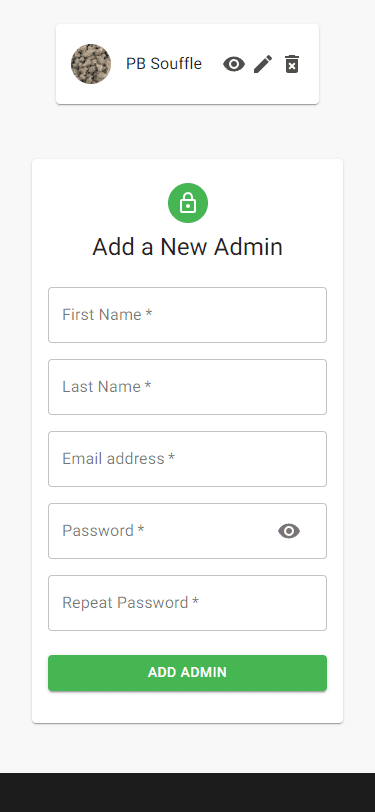The width and height of the screenshot is (375, 812).
Task: Submit the form with ADD ADMIN button
Action: [188, 673]
